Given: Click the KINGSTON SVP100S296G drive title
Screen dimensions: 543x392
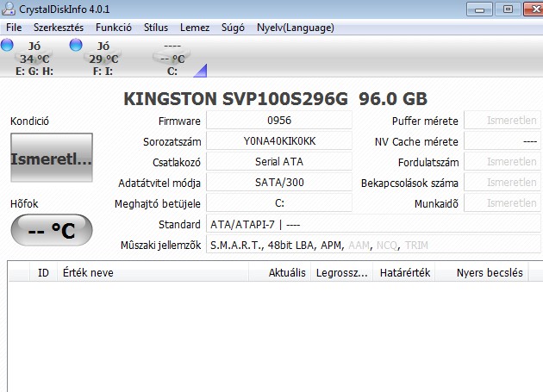Looking at the screenshot, I should click(275, 99).
